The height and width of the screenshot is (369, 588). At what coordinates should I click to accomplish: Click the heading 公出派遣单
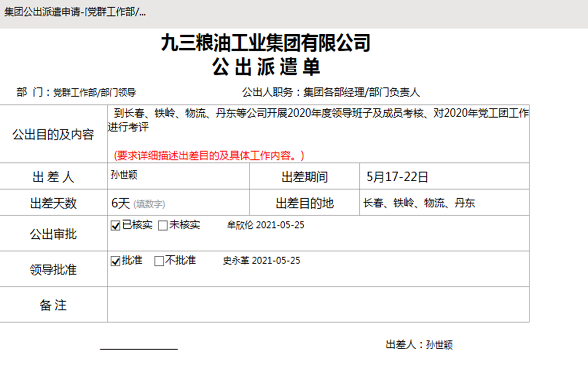[266, 67]
